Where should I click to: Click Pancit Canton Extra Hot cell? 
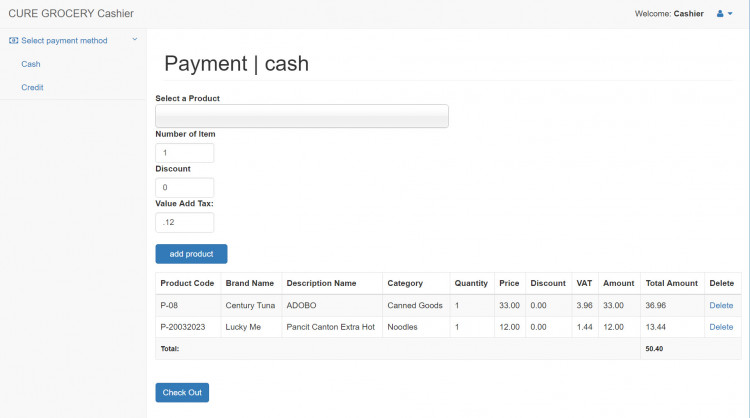pos(331,327)
